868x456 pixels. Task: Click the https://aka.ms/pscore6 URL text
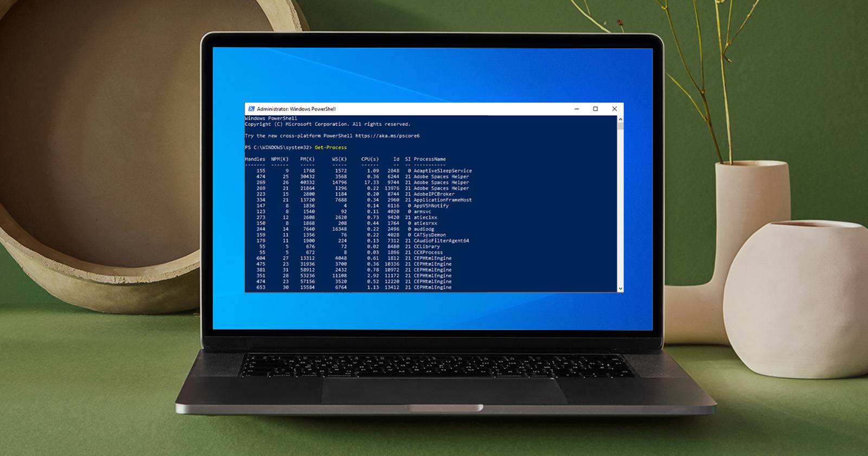(387, 136)
